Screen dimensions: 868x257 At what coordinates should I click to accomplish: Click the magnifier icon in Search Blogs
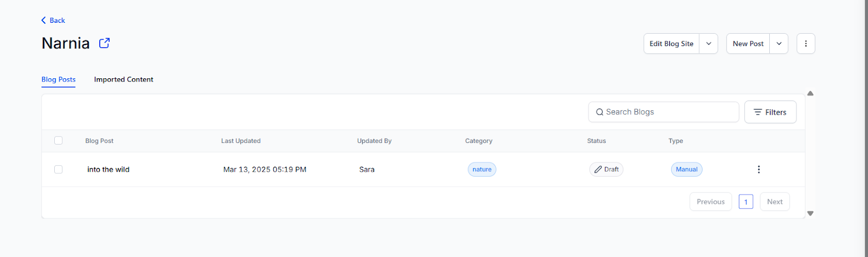tap(599, 112)
